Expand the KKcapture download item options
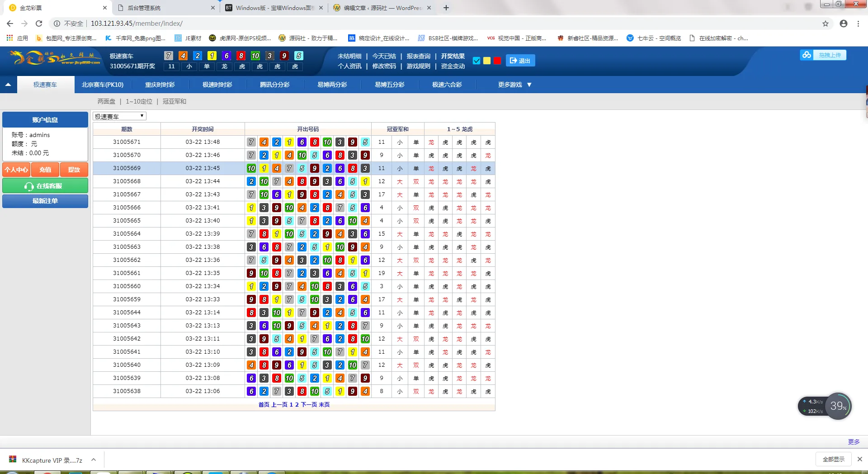Viewport: 868px width, 474px height. click(x=94, y=460)
